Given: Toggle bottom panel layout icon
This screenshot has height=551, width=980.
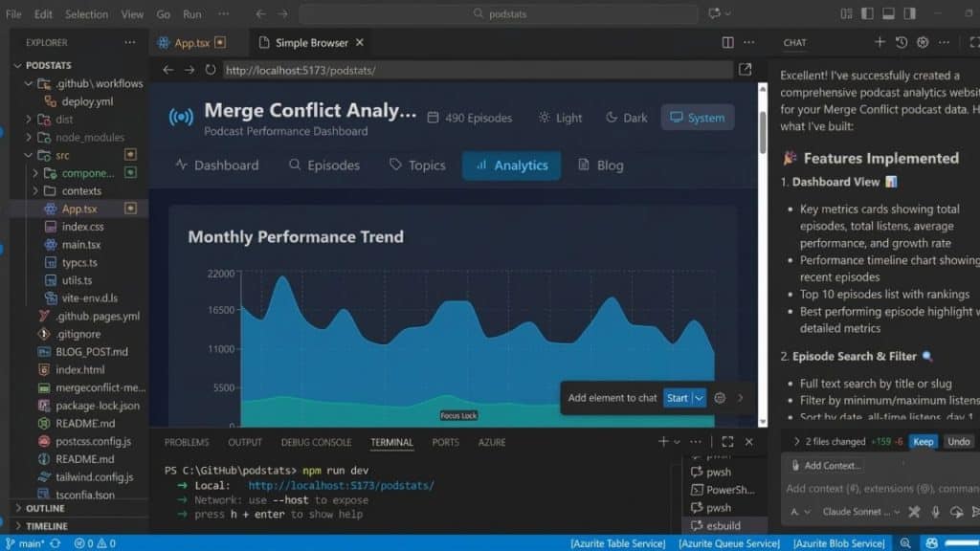Looking at the screenshot, I should tap(888, 13).
